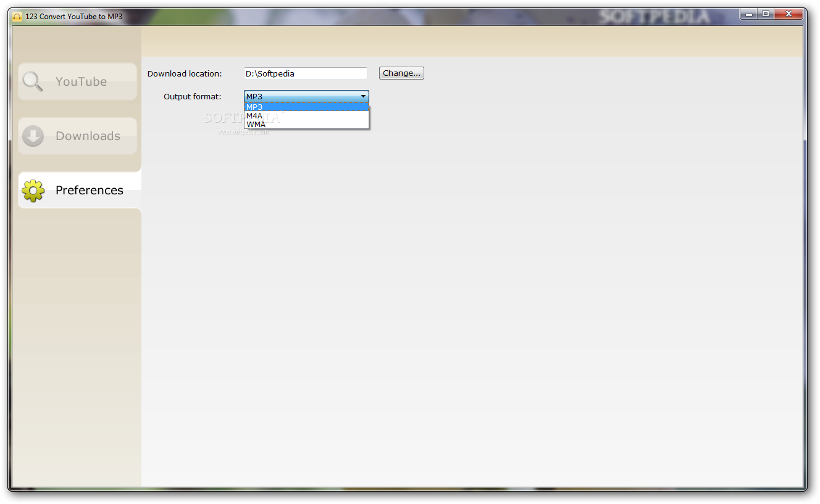Minimize the 123 Convert YouTube to MP3 window
The image size is (820, 504).
click(x=749, y=14)
